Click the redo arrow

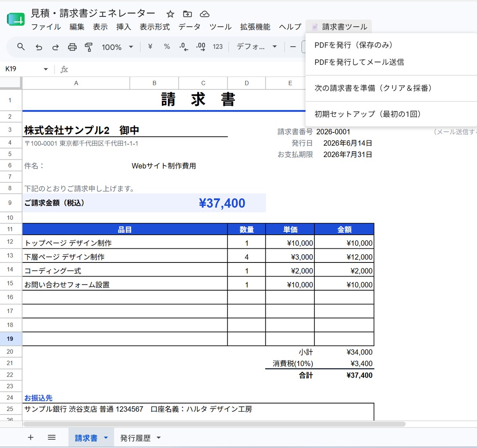tap(56, 47)
